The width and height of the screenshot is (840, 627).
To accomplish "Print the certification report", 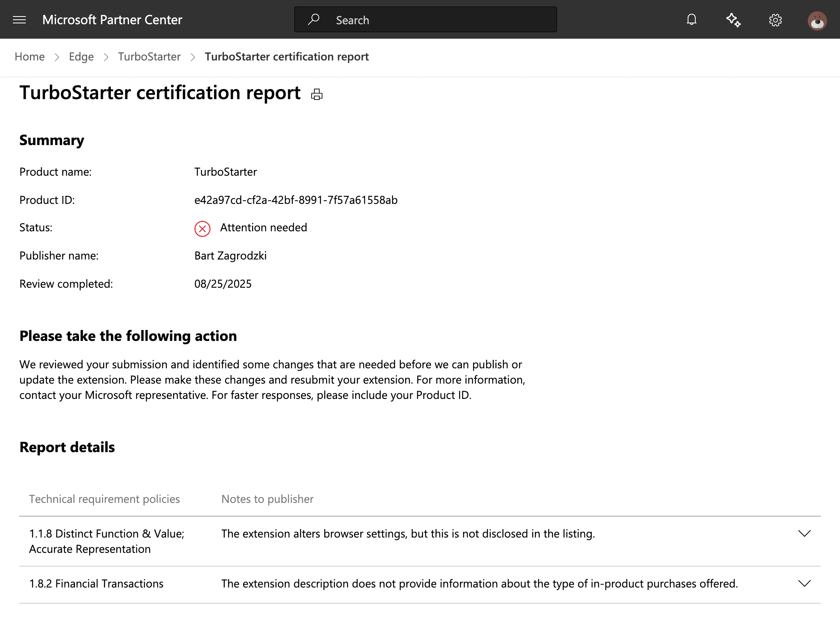I will [x=316, y=94].
